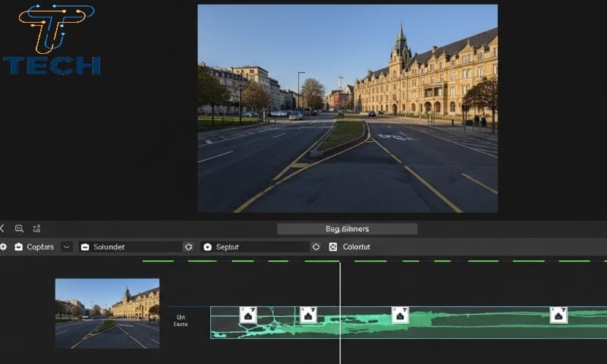
Task: Toggle the circular button right of the Septut field
Action: coord(316,247)
